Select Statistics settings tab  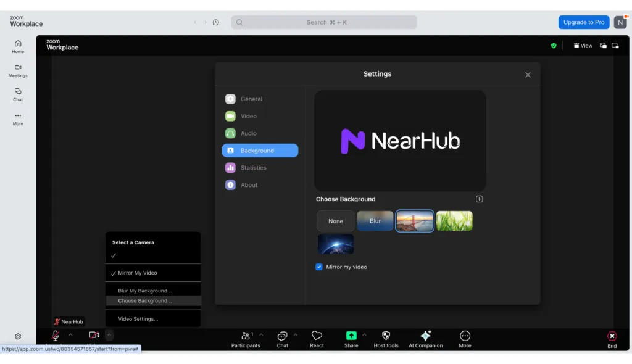[260, 168]
